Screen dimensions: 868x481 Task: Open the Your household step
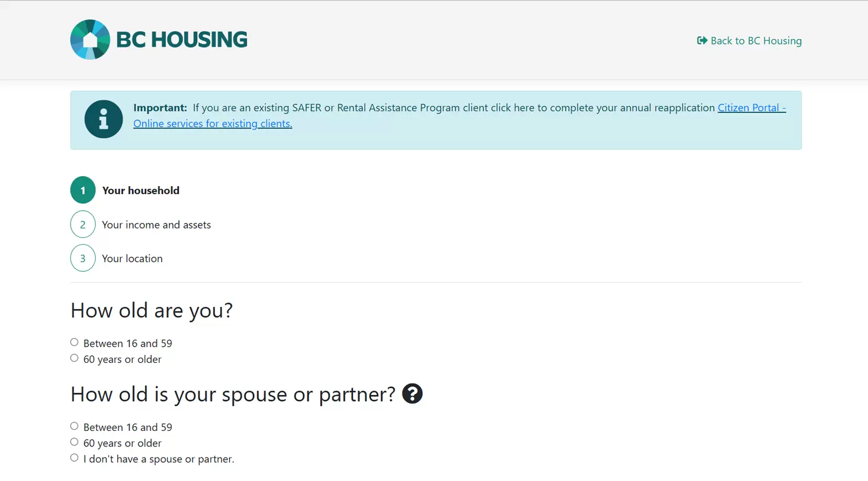coord(141,190)
